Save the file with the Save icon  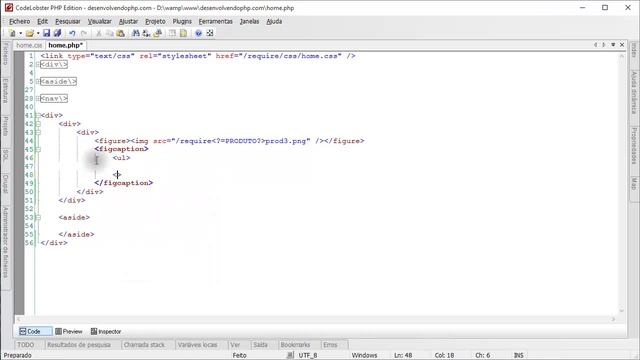point(47,33)
